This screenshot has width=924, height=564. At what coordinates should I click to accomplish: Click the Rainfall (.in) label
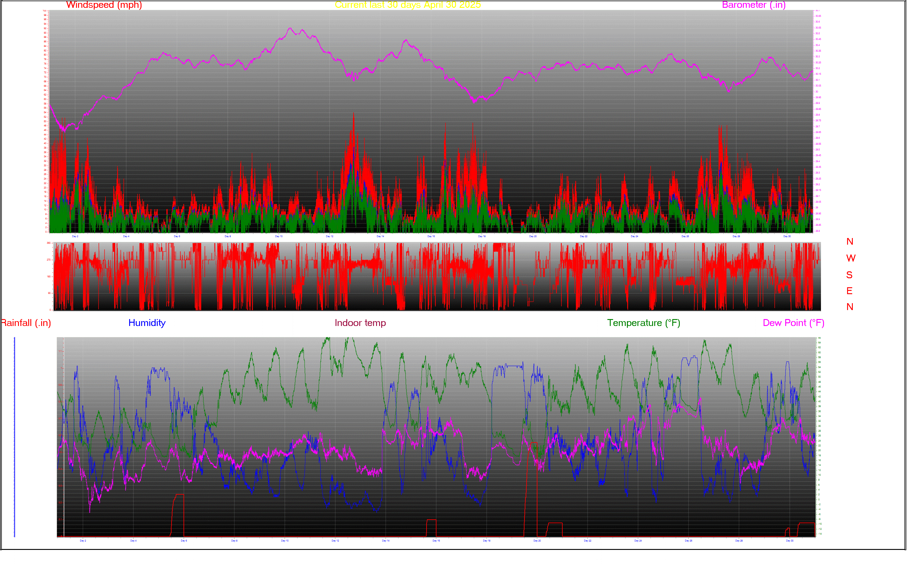[26, 323]
